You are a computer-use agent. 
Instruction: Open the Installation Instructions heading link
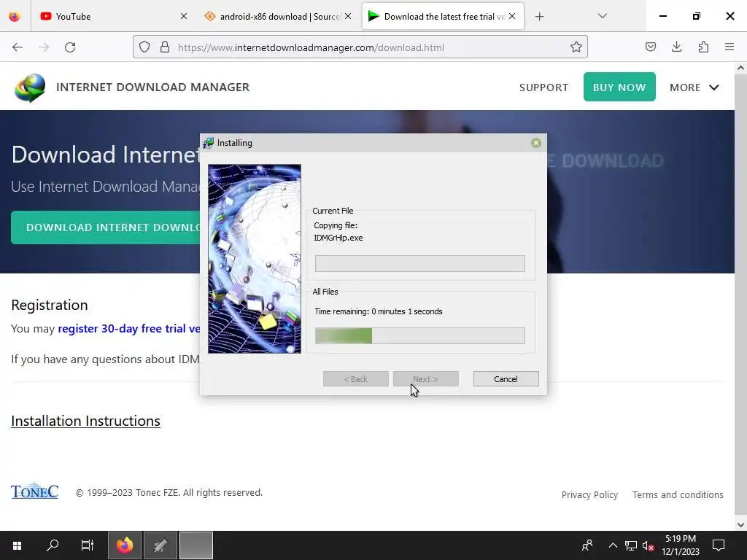coord(86,421)
